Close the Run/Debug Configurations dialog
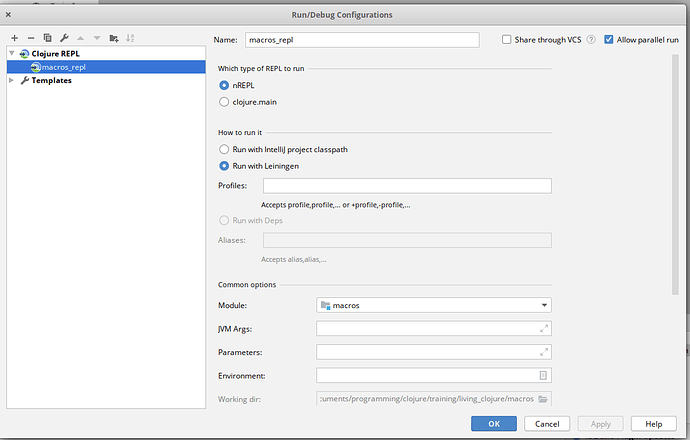This screenshot has height=440, width=690. point(8,15)
